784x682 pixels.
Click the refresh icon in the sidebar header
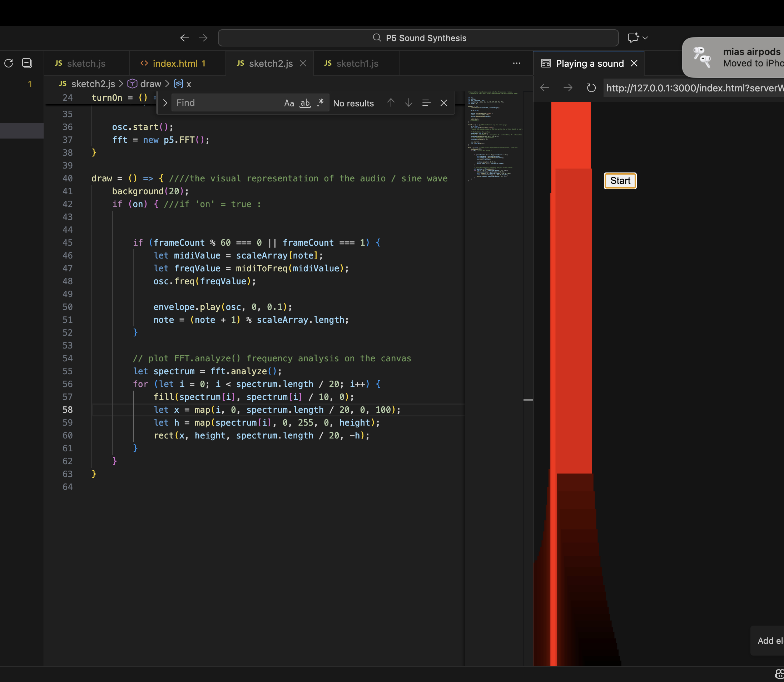pyautogui.click(x=9, y=63)
